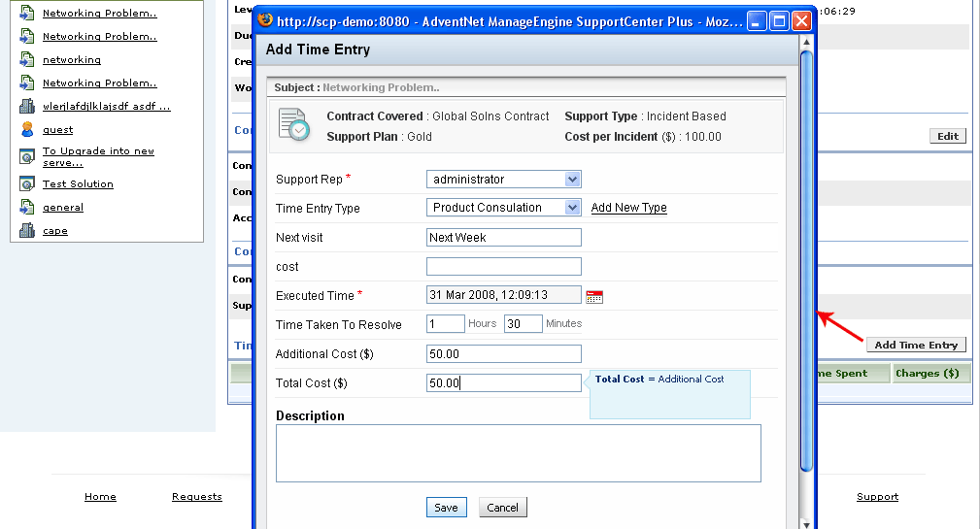Click the Save button
The width and height of the screenshot is (980, 529).
pyautogui.click(x=446, y=507)
